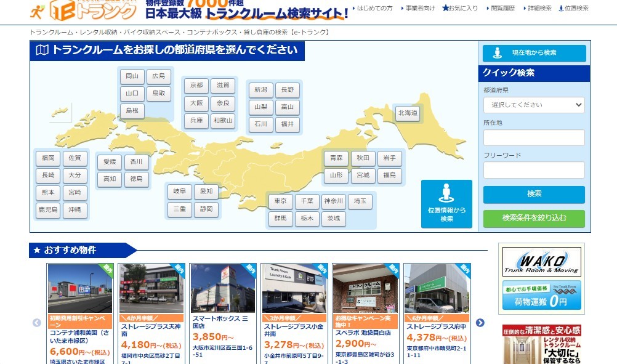Image resolution: width=617 pixels, height=364 pixels.
Task: Open the 都道府県 prefecture dropdown
Action: click(534, 105)
